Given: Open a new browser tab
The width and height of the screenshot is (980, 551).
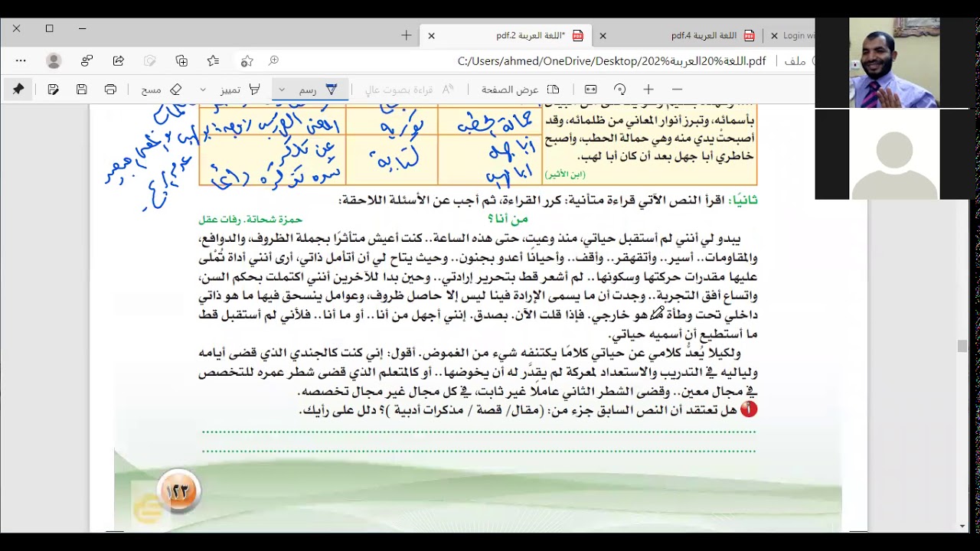Looking at the screenshot, I should tap(407, 35).
